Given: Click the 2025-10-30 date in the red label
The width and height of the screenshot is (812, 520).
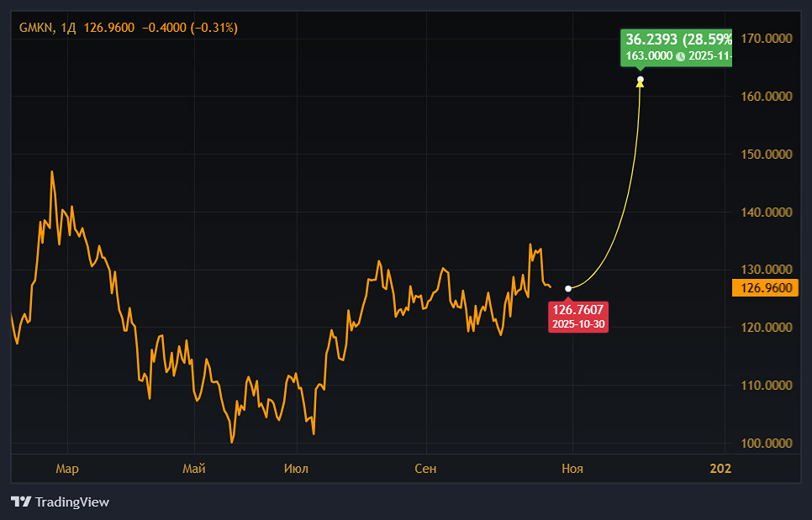Looking at the screenshot, I should [x=578, y=324].
